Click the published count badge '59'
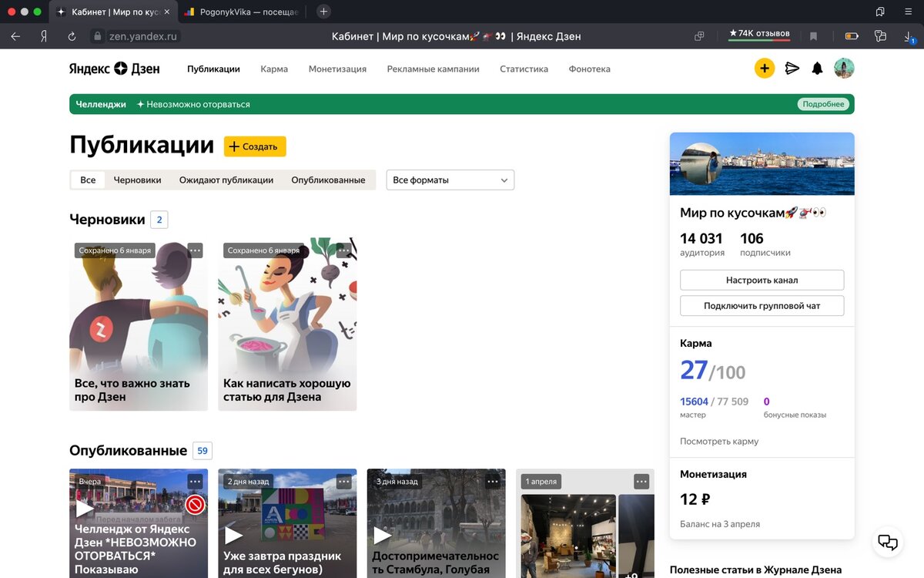The width and height of the screenshot is (924, 578). tap(203, 451)
